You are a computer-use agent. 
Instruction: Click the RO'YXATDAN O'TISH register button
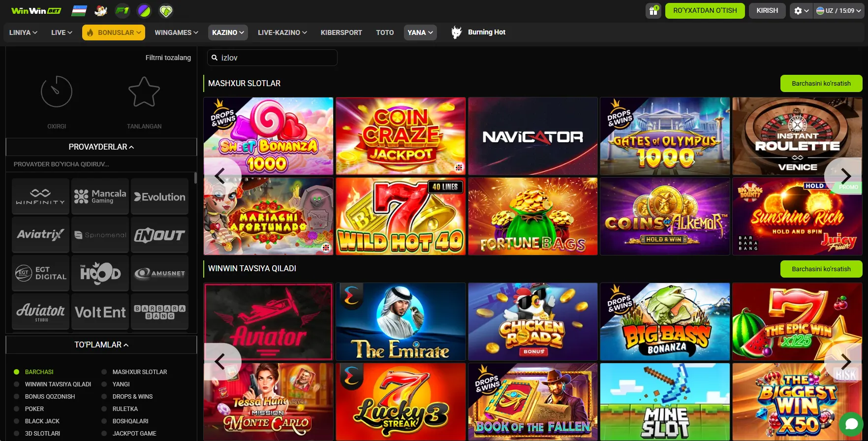(x=705, y=11)
